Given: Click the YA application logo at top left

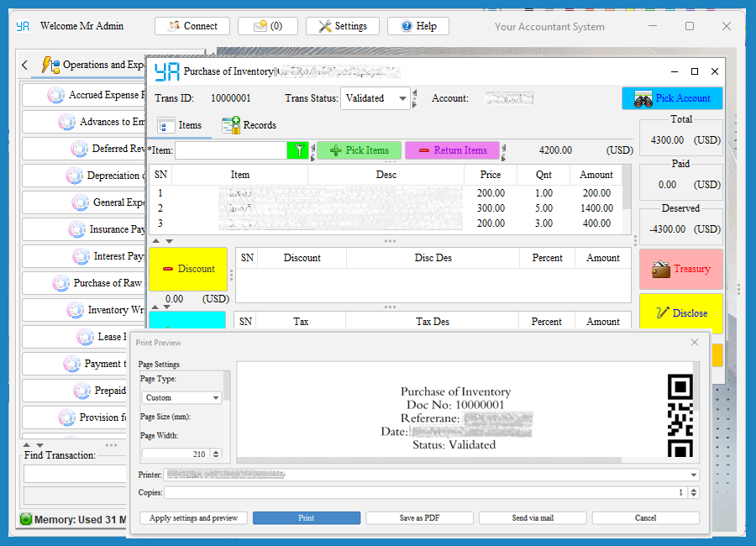Looking at the screenshot, I should pos(23,26).
